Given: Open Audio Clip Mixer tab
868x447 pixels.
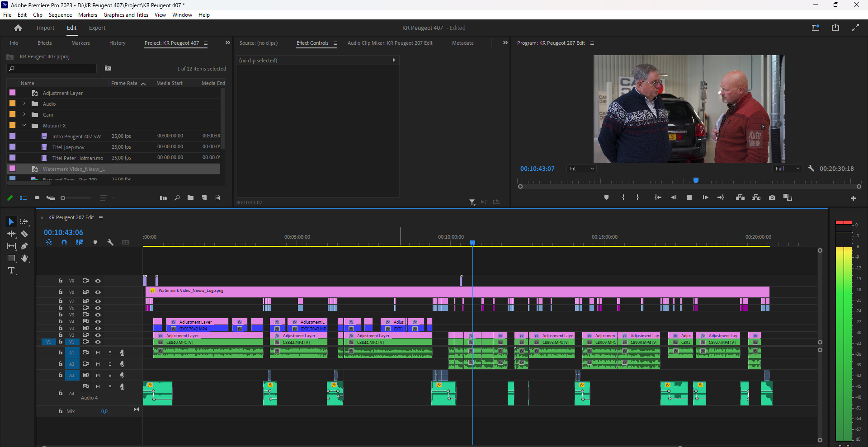Looking at the screenshot, I should 390,43.
